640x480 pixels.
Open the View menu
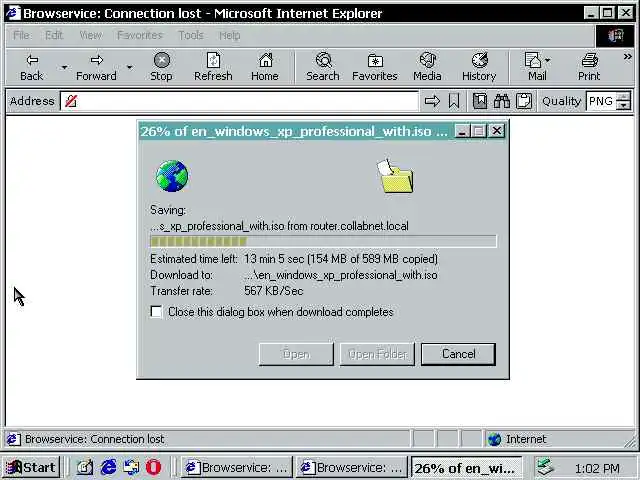[x=91, y=36]
